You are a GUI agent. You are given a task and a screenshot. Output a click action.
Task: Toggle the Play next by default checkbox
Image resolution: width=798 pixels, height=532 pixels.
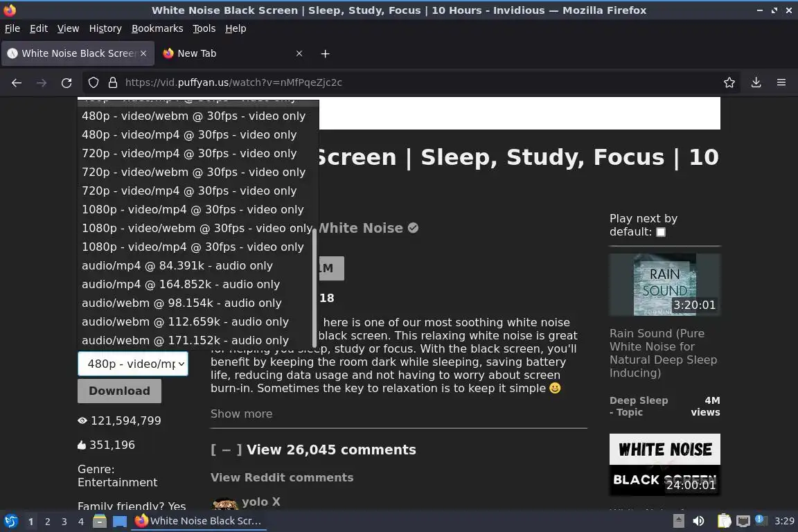[x=661, y=232]
